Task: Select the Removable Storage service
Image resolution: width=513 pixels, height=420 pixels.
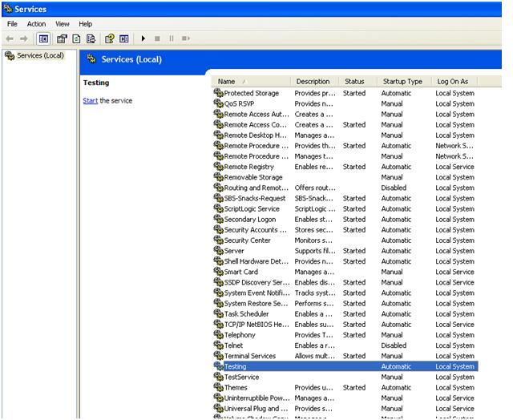Action: pyautogui.click(x=345, y=177)
